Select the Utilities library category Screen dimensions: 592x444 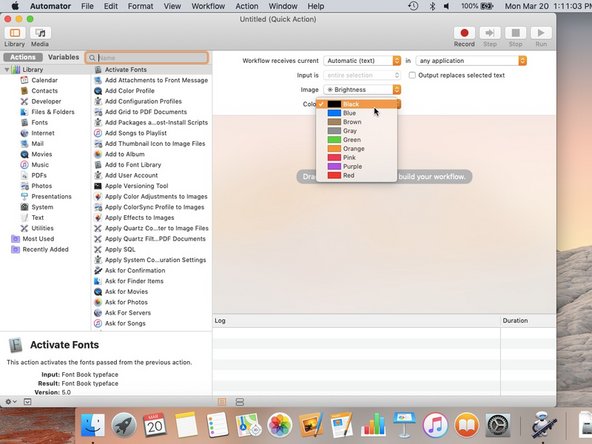(x=42, y=228)
